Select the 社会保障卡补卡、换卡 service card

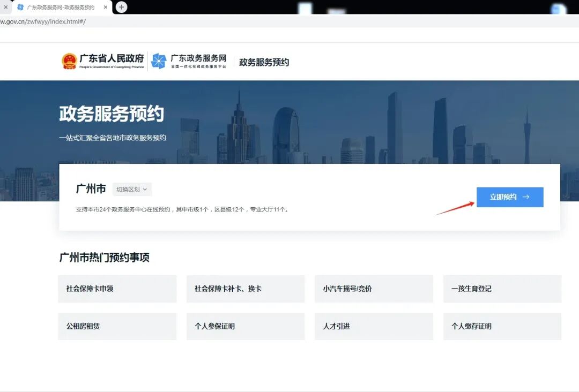[x=246, y=289]
